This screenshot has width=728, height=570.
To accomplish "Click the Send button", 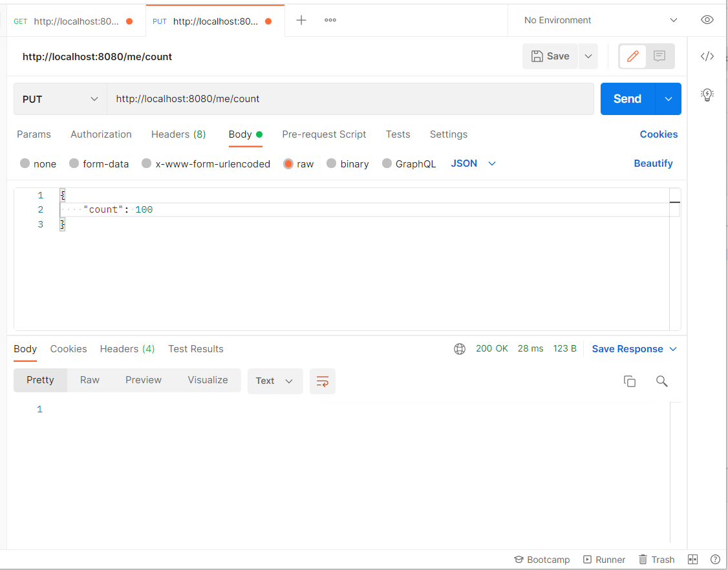I will [626, 98].
